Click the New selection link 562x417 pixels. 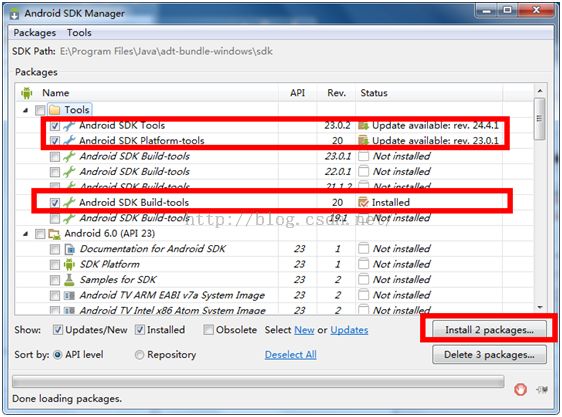pos(304,330)
